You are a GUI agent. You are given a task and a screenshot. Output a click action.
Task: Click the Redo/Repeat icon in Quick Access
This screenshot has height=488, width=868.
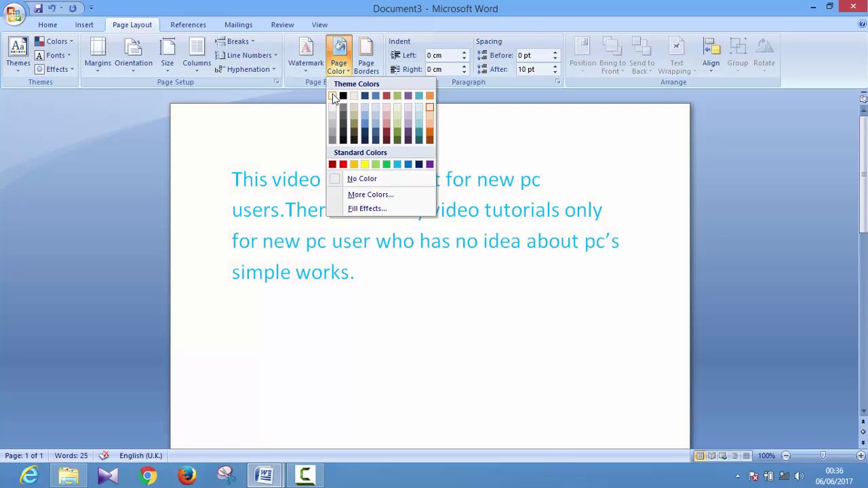point(73,8)
